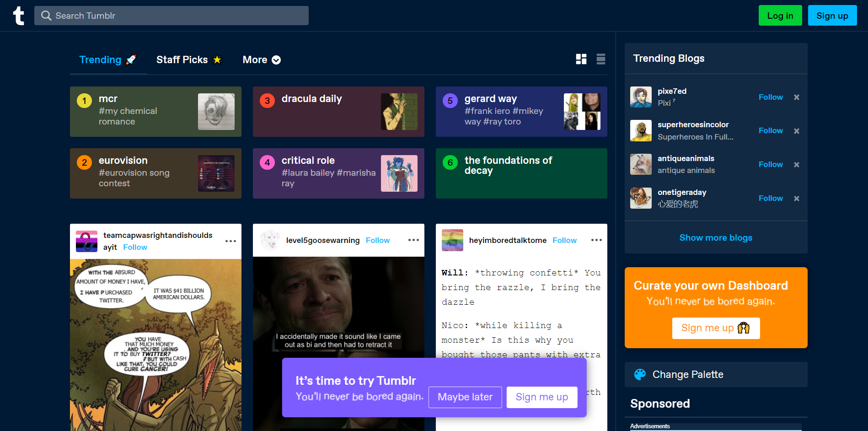Dismiss the onetigeraday suggestion
Image resolution: width=868 pixels, height=431 pixels.
[797, 199]
